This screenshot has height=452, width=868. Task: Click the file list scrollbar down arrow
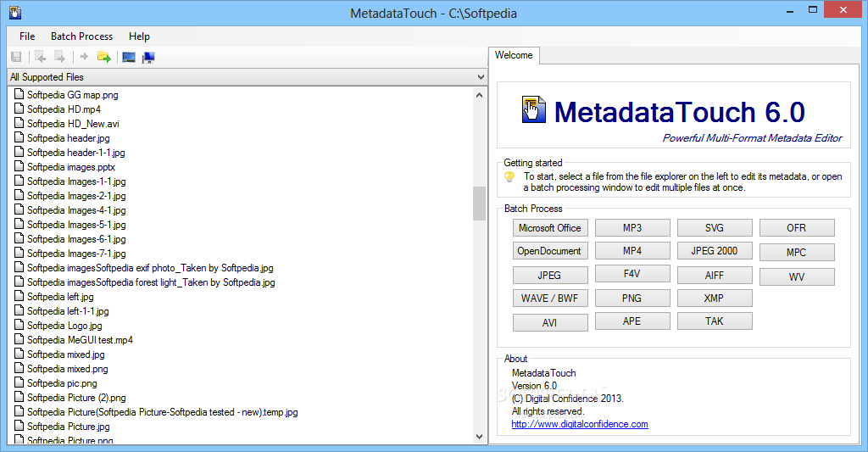tap(480, 437)
